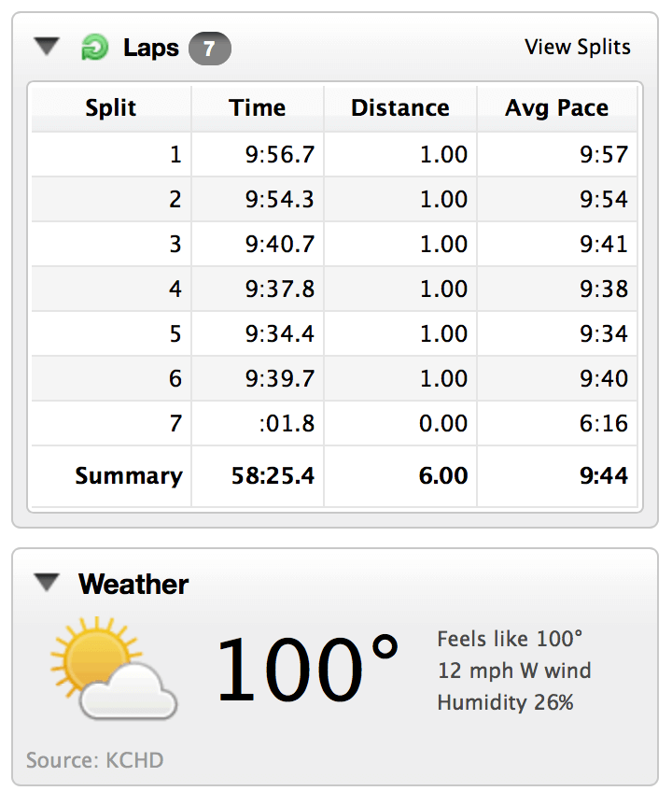Viewport: 672px width, 805px height.
Task: Collapse the Weather panel triangle
Action: coord(47,583)
